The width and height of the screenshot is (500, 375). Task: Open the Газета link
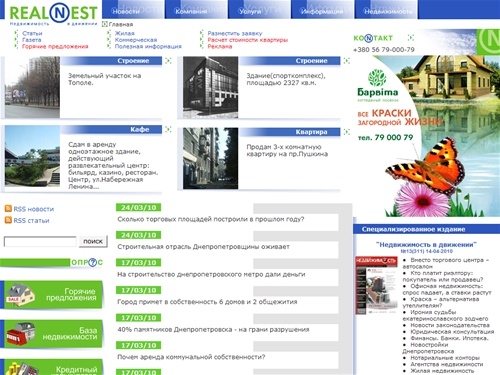[32, 40]
